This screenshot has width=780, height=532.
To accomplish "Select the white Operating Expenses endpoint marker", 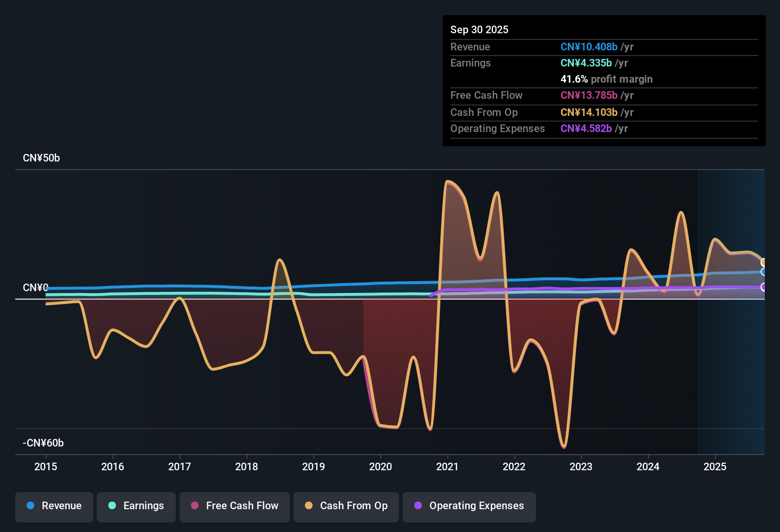I will (x=764, y=286).
